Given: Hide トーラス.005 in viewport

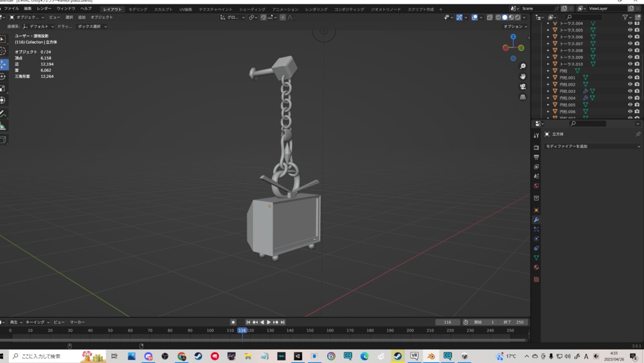Looking at the screenshot, I should click(630, 30).
